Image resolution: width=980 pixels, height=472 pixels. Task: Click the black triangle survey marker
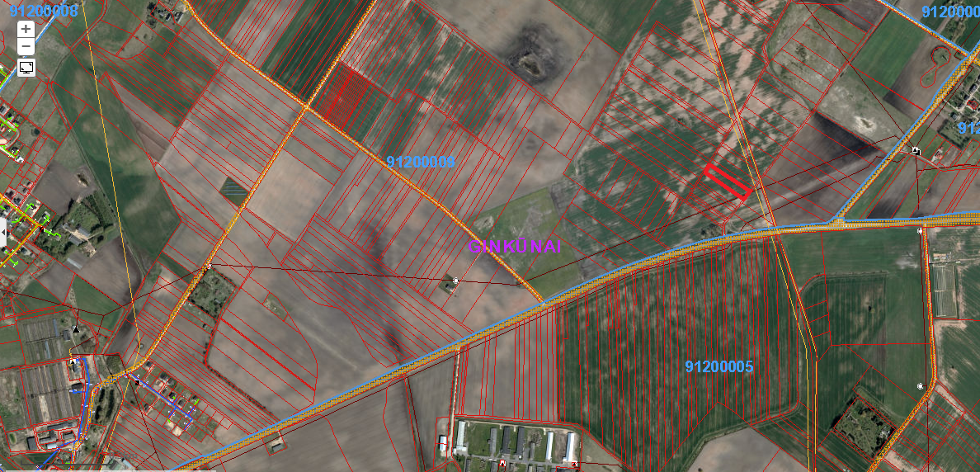click(x=77, y=329)
